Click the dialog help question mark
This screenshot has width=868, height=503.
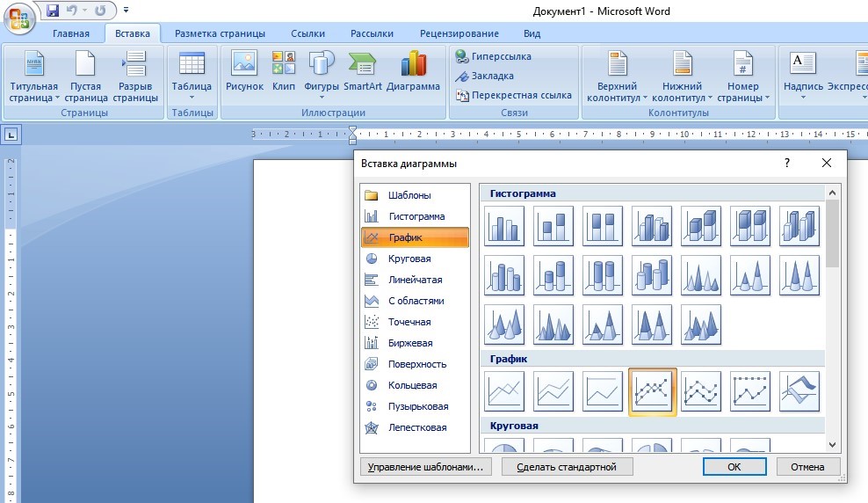pyautogui.click(x=786, y=163)
